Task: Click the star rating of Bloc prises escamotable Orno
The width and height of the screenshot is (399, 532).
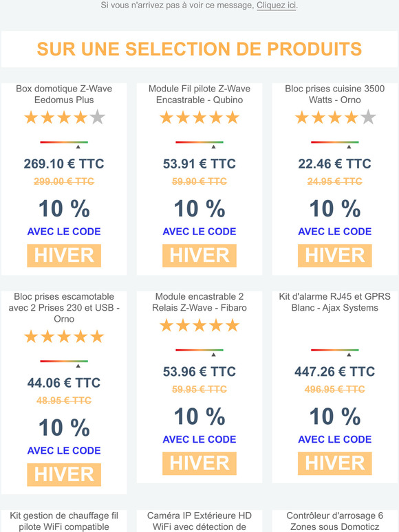Action: point(64,337)
